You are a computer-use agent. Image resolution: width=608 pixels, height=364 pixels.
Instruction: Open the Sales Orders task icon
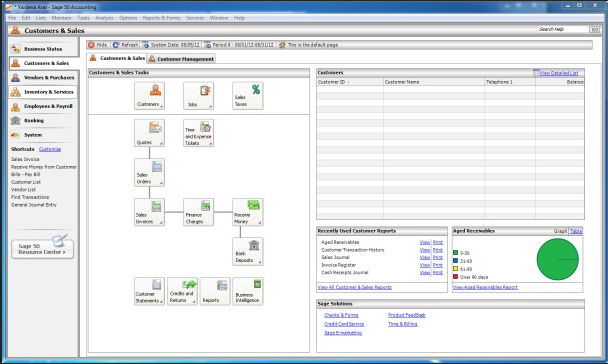tap(149, 173)
